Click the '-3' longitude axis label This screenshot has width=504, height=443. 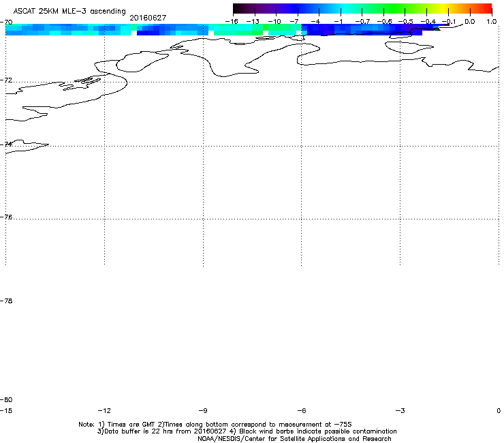pyautogui.click(x=400, y=410)
